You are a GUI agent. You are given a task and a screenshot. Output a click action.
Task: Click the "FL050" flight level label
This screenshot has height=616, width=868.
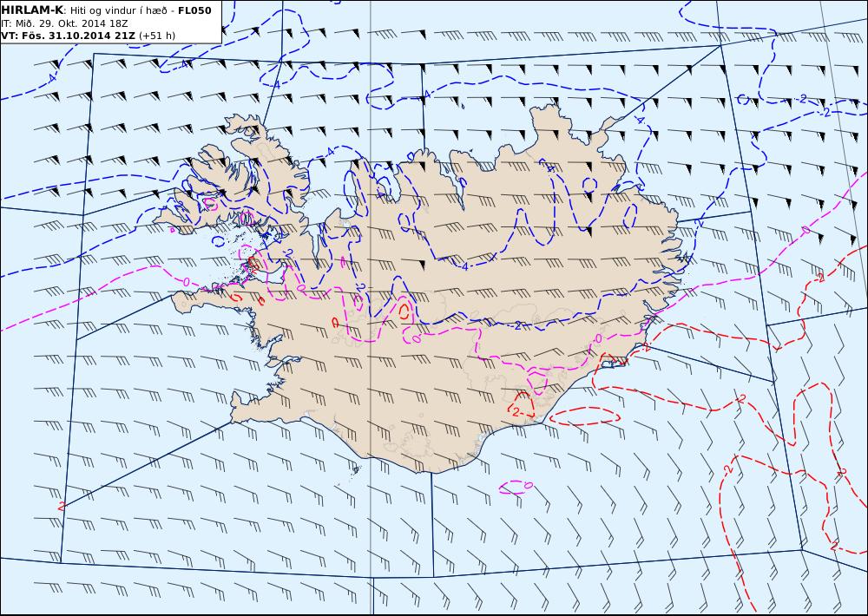(194, 10)
